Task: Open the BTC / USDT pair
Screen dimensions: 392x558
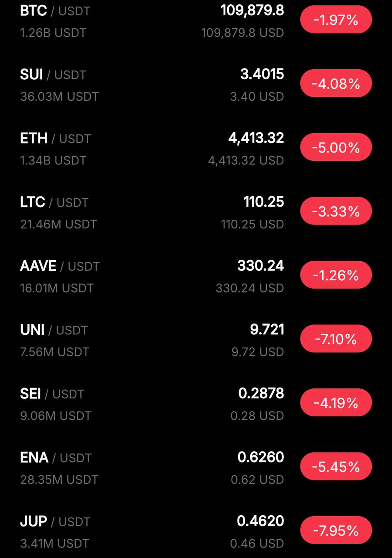Action: point(196,20)
